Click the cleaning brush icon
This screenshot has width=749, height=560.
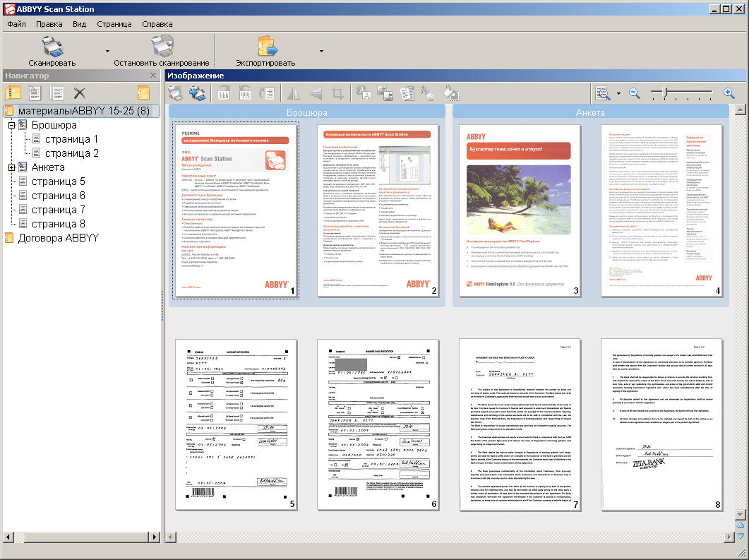point(428,93)
